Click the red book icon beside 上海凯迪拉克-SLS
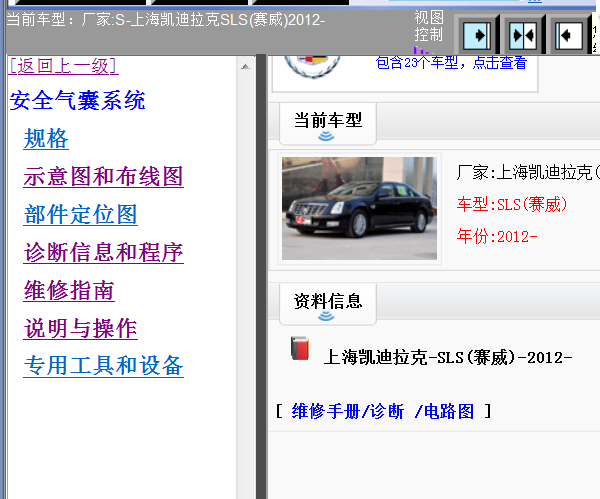 [300, 348]
